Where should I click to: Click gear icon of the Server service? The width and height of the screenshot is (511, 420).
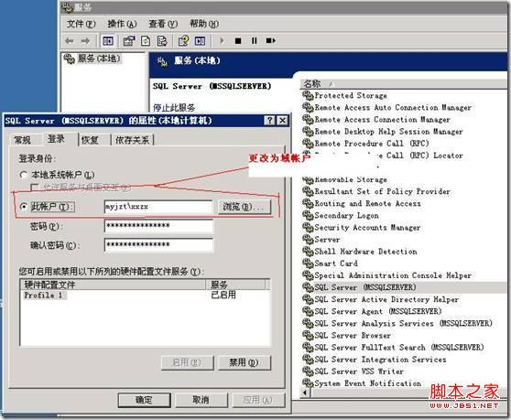308,240
